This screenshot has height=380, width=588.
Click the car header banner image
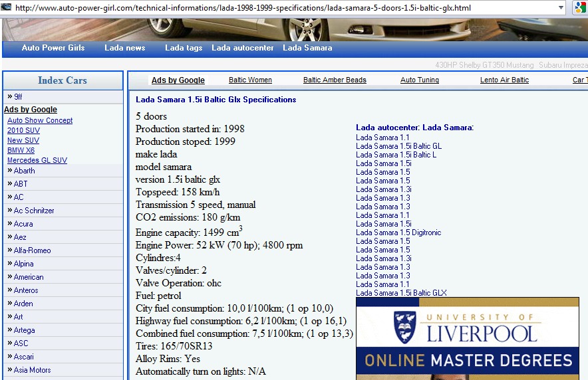(295, 30)
